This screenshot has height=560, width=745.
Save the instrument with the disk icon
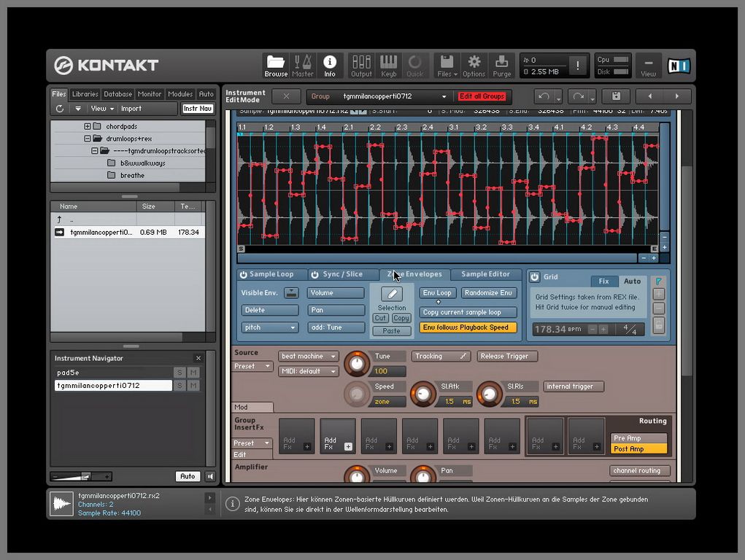pos(616,96)
